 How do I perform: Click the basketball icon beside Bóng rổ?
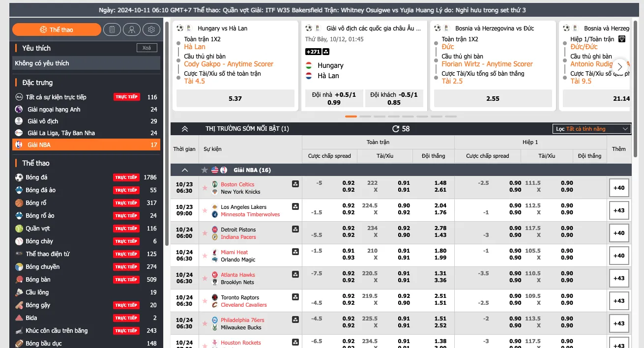click(19, 203)
